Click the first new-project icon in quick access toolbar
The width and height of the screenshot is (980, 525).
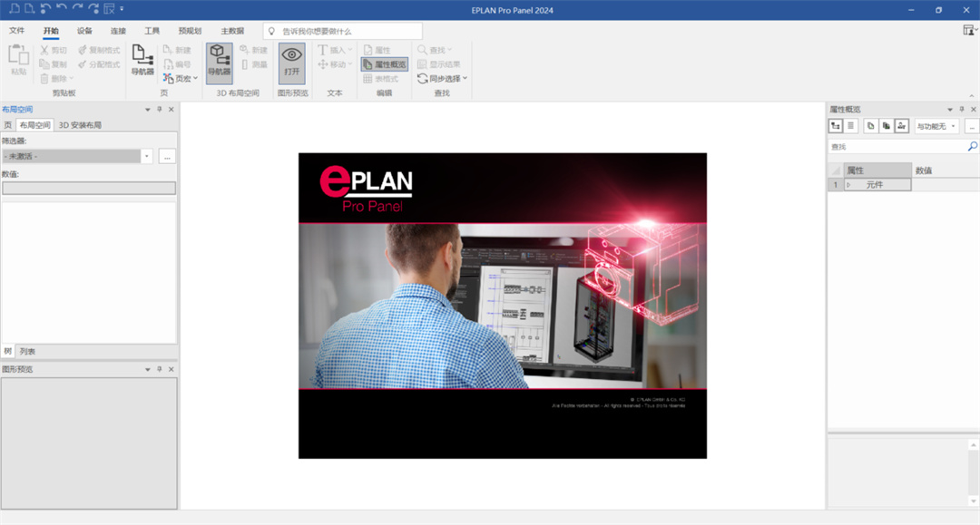coord(15,9)
